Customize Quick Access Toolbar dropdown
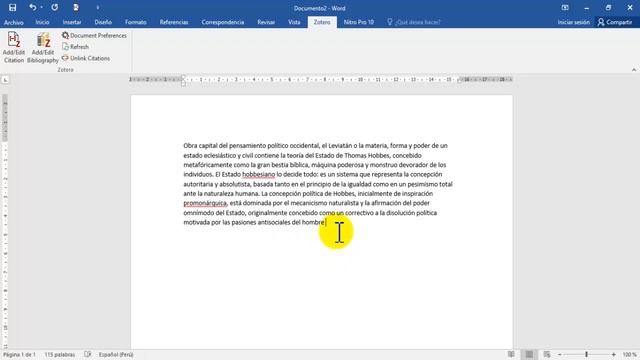Screen dimensions: 640x360 click(x=98, y=7)
